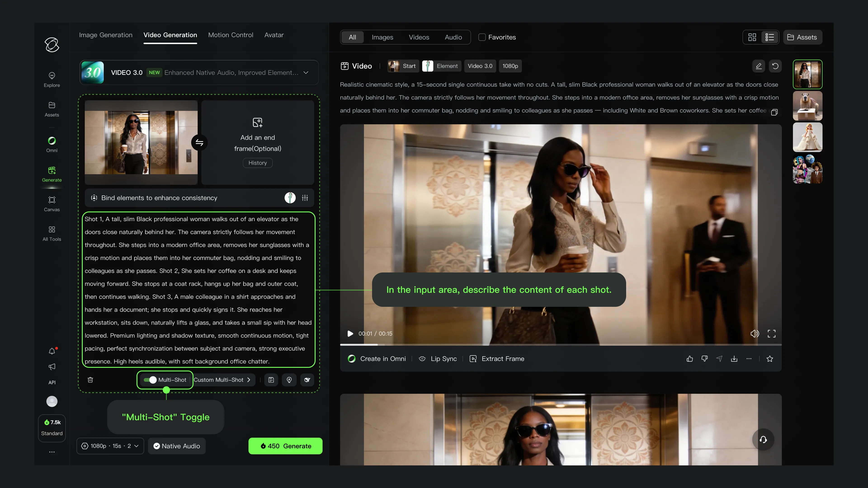Screen dimensions: 868x488
Task: Open the 1080p · 15s settings dropdown
Action: click(x=110, y=446)
